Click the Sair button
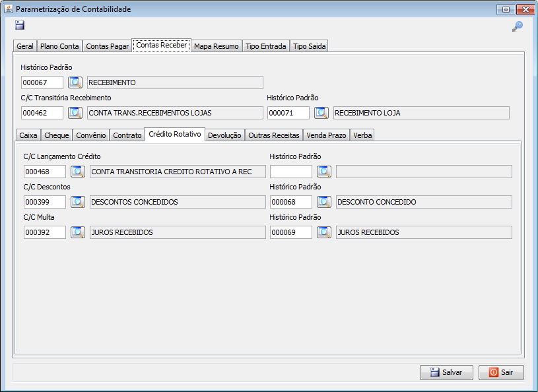Screen dimensions: 538x392 (x=501, y=372)
